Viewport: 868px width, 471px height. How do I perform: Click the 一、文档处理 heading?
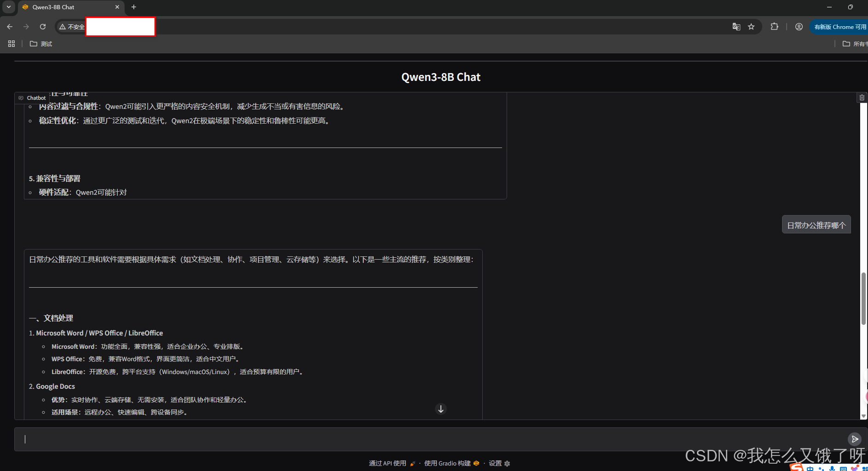coord(51,318)
